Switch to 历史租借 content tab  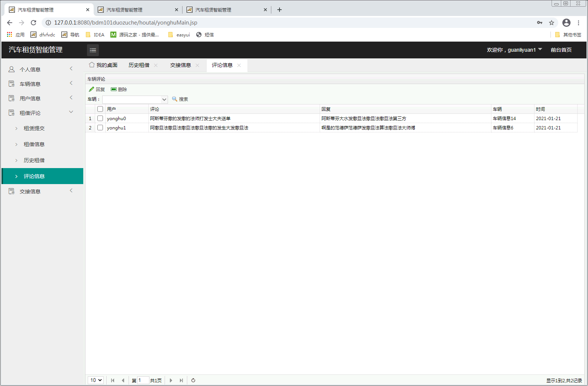coord(139,65)
